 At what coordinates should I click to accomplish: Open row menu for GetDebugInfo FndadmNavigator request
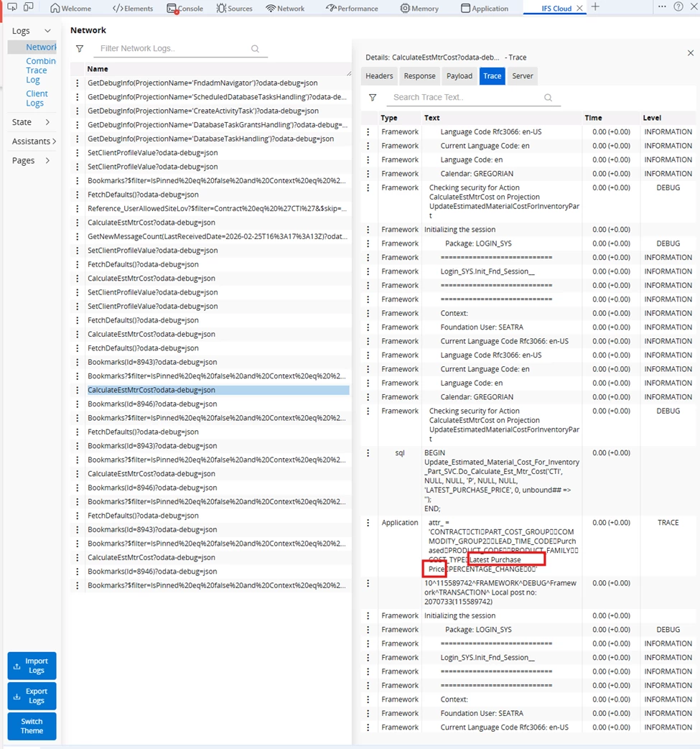click(78, 83)
